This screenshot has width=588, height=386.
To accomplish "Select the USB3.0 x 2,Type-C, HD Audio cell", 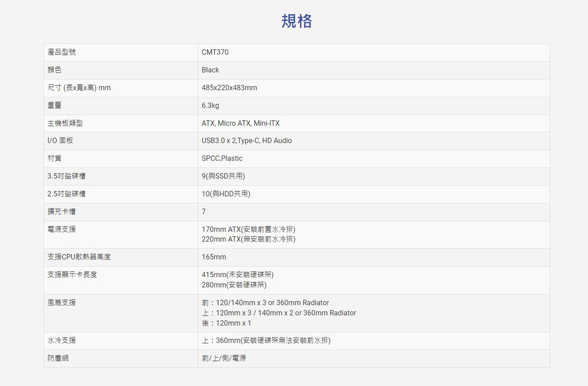I will coord(246,141).
